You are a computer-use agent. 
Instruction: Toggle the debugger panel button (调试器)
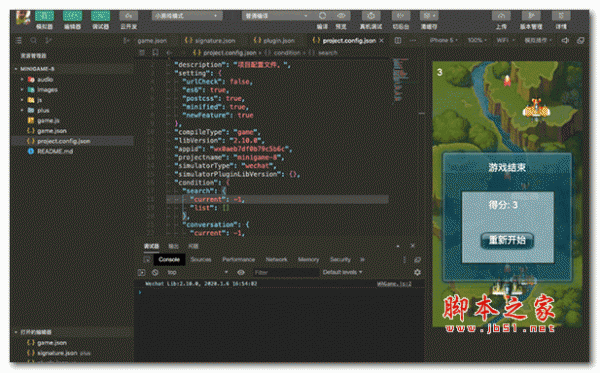pyautogui.click(x=101, y=16)
